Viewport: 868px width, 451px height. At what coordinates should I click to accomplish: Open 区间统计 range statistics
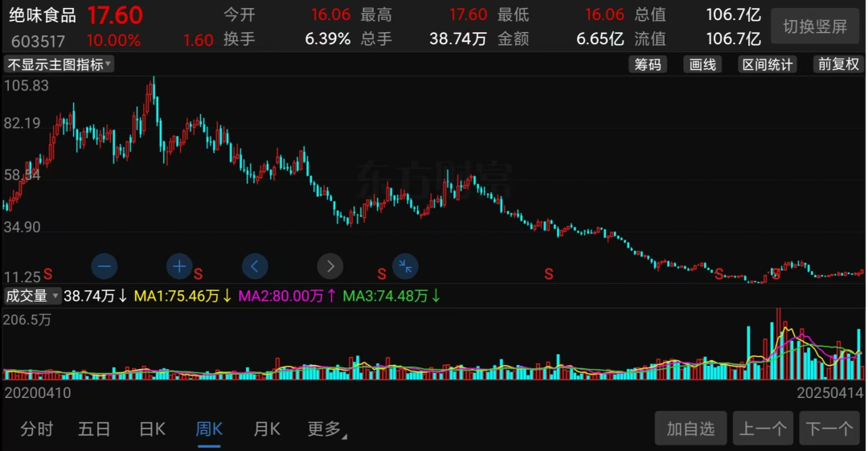pos(768,64)
